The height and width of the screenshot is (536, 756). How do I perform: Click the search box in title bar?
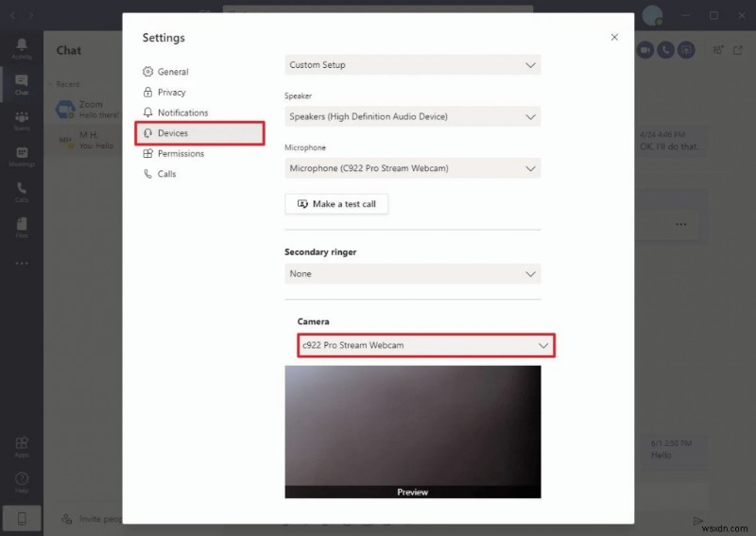[377, 9]
